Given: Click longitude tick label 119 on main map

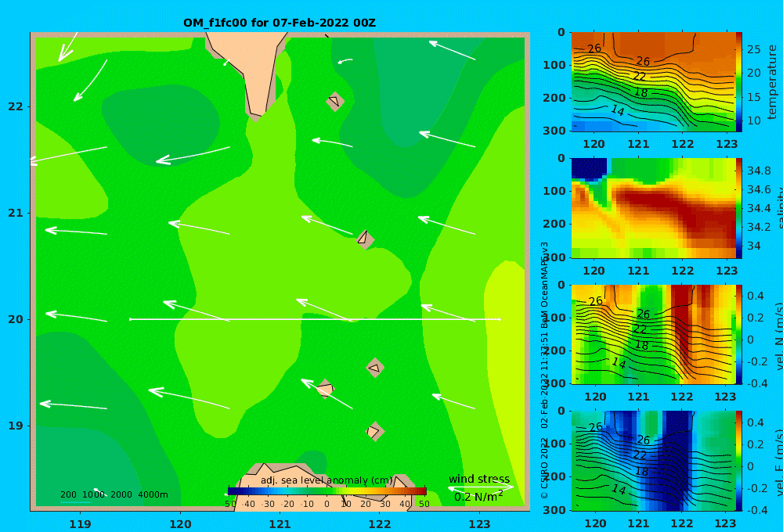Looking at the screenshot, I should pyautogui.click(x=80, y=524).
